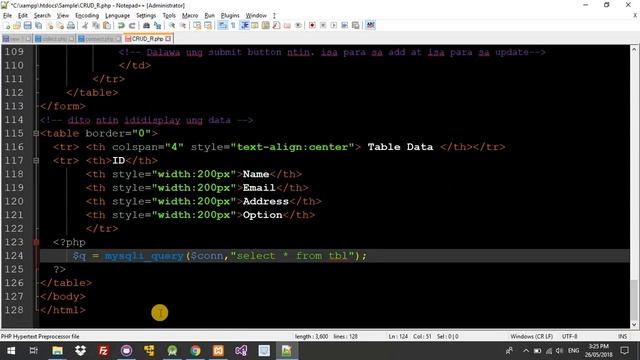
Task: Switch to the first document tab
Action: 16,39
